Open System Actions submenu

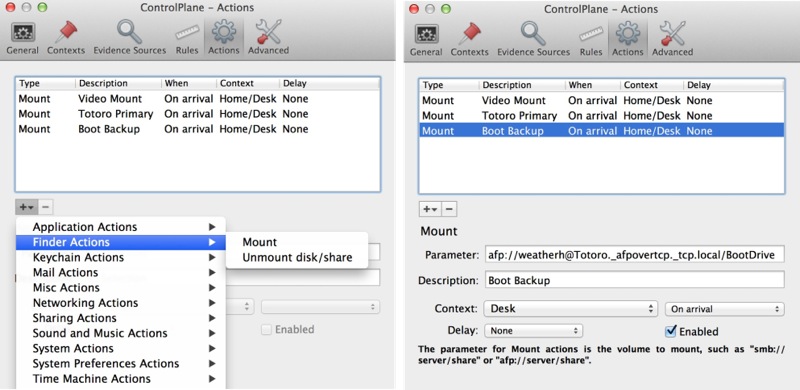click(121, 349)
